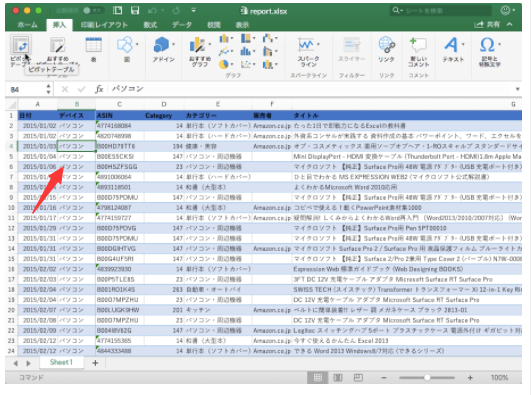
Task: Expand the Customize Quick Access Toolbar arrow
Action: (x=193, y=11)
